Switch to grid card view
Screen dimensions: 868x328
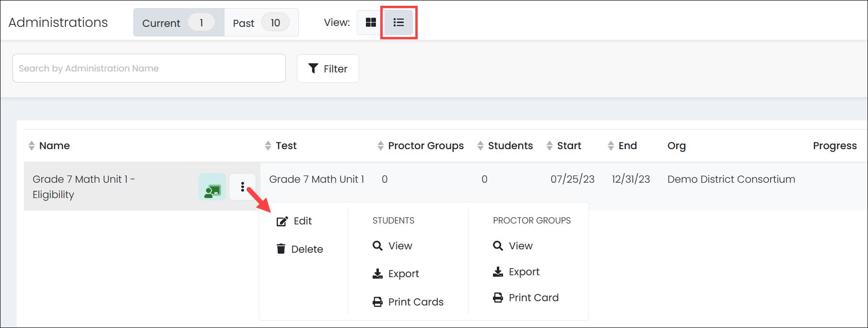tap(371, 23)
